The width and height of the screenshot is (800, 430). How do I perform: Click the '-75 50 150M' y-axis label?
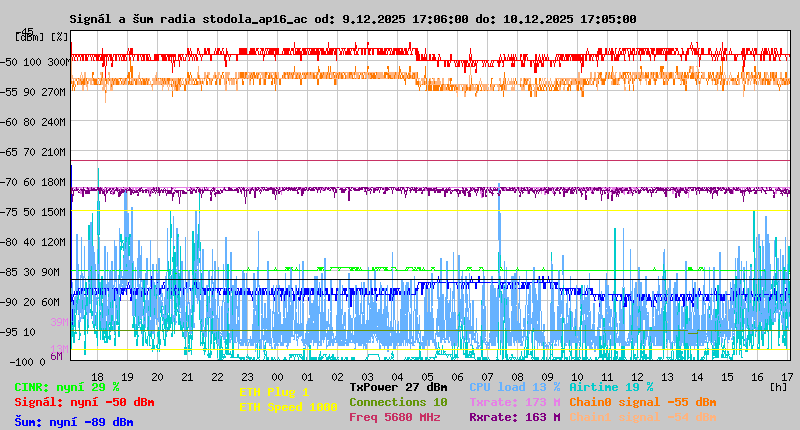[x=34, y=212]
